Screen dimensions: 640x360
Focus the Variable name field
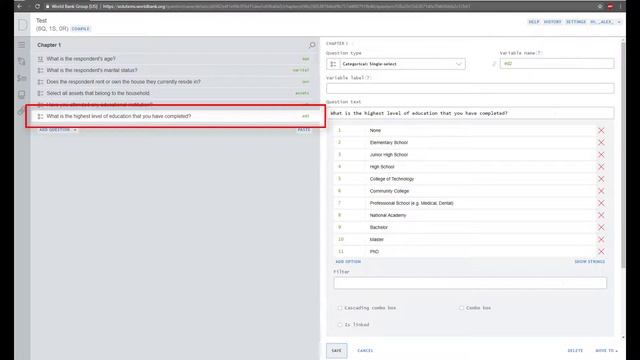(x=557, y=64)
